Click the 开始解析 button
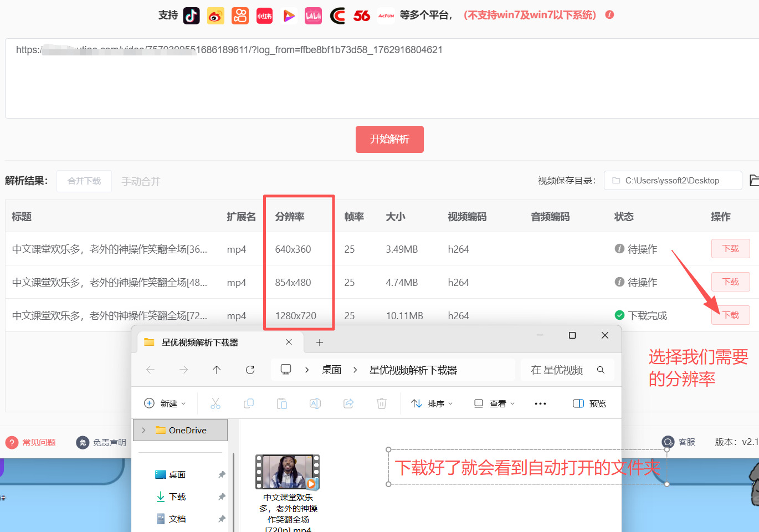 [389, 139]
